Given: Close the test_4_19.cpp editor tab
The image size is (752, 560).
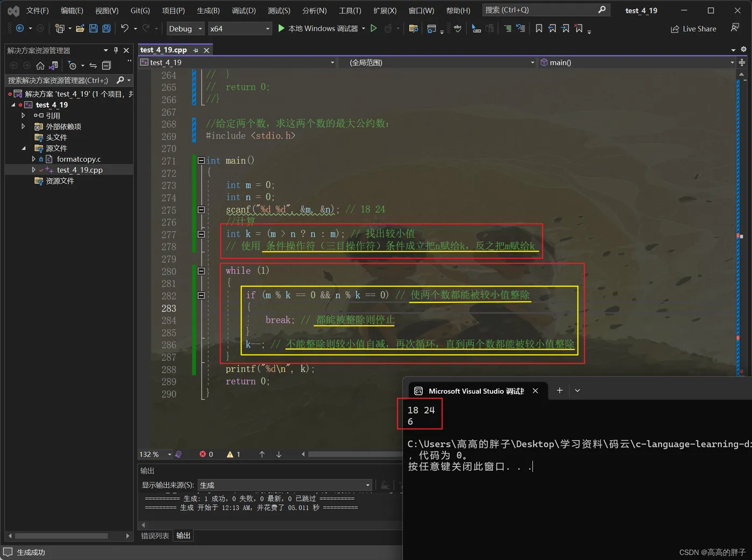Looking at the screenshot, I should (x=206, y=50).
